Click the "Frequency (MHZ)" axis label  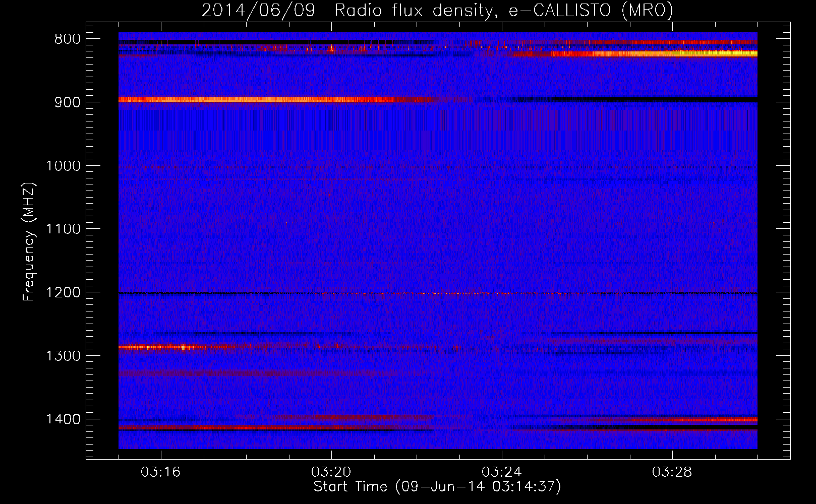[x=29, y=242]
